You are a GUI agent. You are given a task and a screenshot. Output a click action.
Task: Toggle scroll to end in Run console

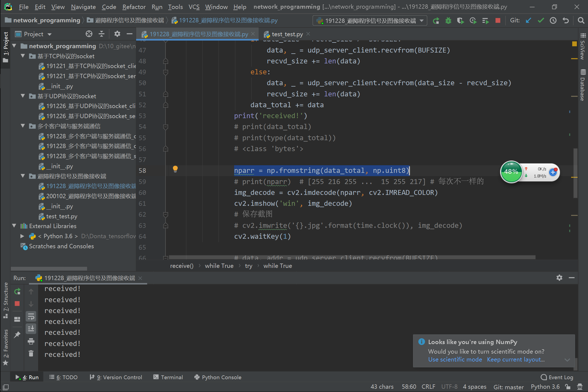click(x=31, y=329)
